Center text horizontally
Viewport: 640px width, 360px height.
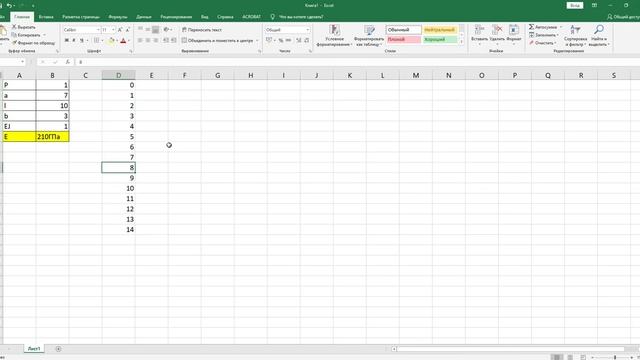click(x=148, y=40)
